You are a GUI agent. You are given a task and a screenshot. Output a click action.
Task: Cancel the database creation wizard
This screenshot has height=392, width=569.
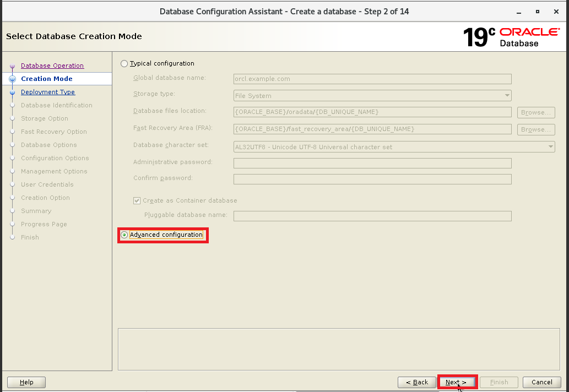pyautogui.click(x=542, y=382)
